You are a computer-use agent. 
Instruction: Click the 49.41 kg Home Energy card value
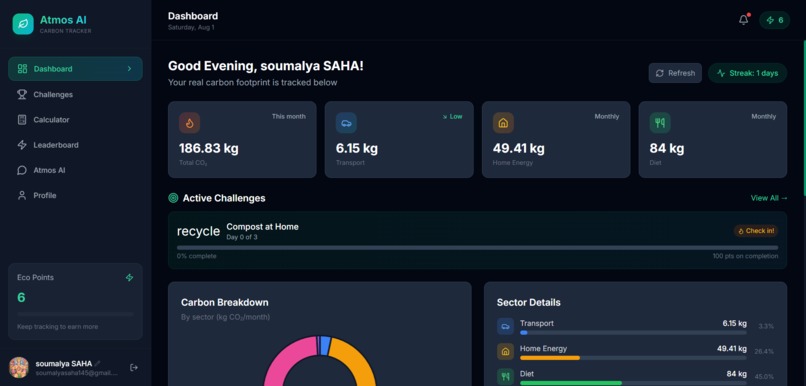[x=519, y=149]
